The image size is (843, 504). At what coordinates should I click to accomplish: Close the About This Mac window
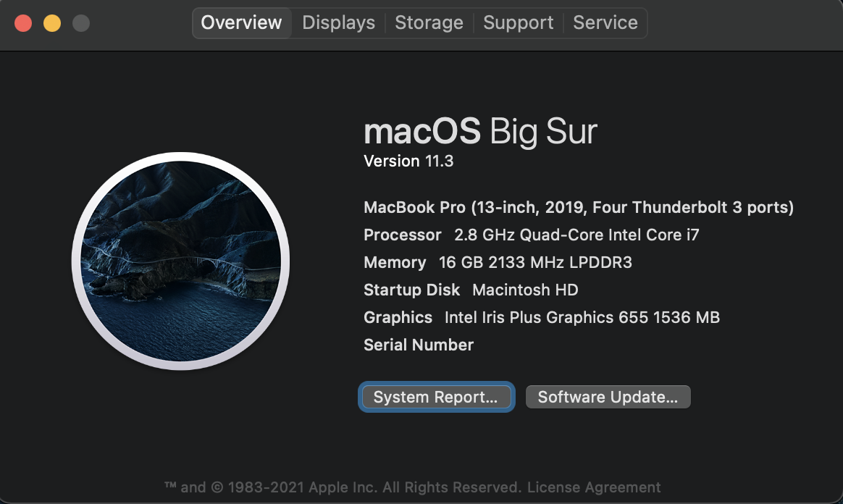23,23
